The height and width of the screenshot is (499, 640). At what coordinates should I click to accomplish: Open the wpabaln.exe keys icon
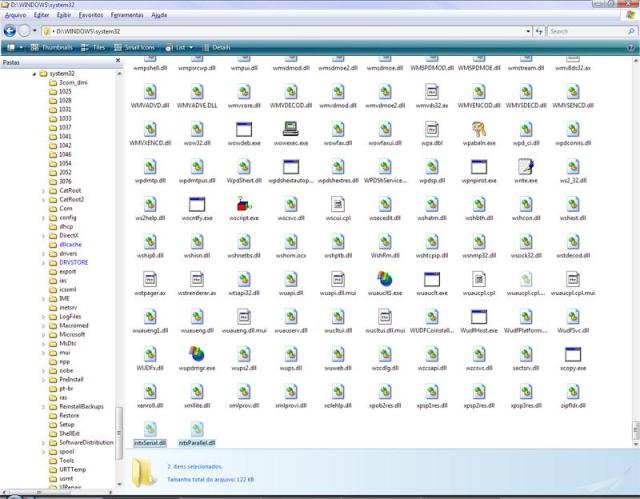coord(479,129)
